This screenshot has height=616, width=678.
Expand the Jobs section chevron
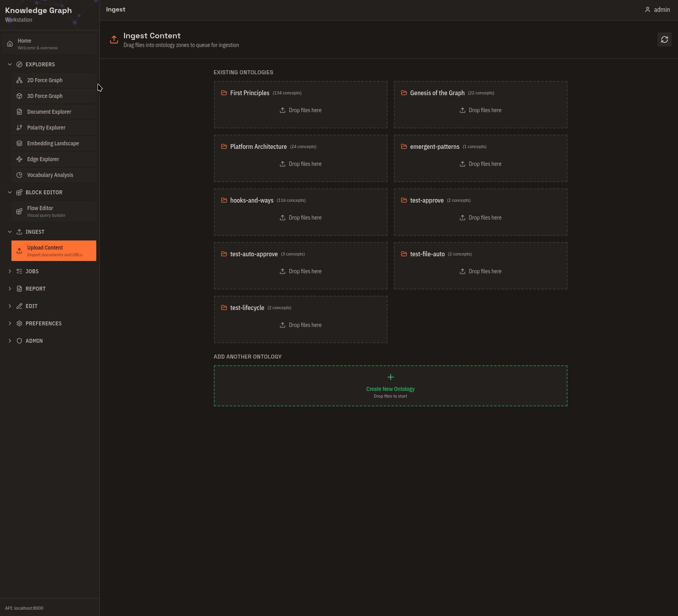coord(10,271)
